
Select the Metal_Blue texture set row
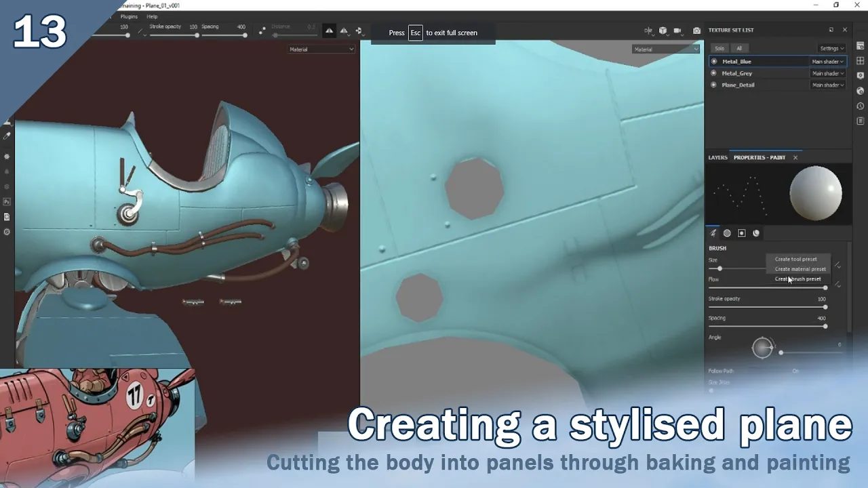pyautogui.click(x=777, y=62)
